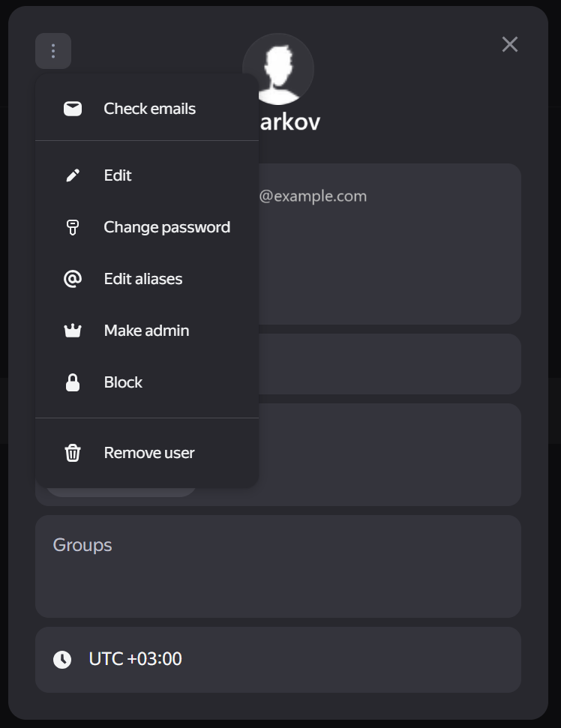Click the envelope icon beside Check emails
The width and height of the screenshot is (561, 728).
73,109
